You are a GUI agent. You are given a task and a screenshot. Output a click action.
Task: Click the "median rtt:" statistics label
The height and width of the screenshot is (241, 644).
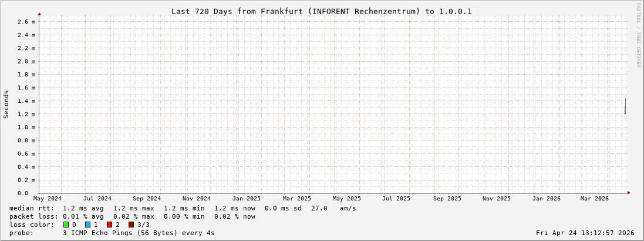click(x=31, y=208)
